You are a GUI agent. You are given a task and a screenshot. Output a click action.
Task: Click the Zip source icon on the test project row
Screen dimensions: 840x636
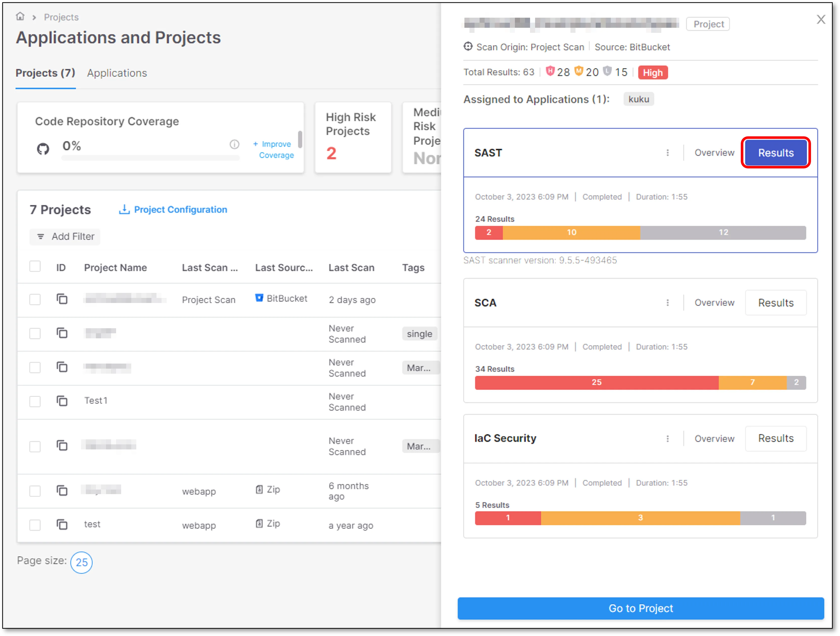click(259, 524)
